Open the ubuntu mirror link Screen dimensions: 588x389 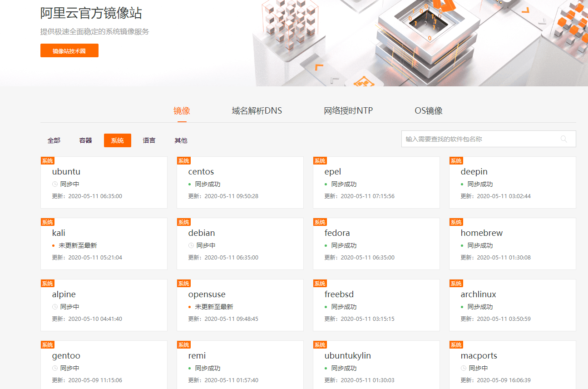pyautogui.click(x=66, y=172)
